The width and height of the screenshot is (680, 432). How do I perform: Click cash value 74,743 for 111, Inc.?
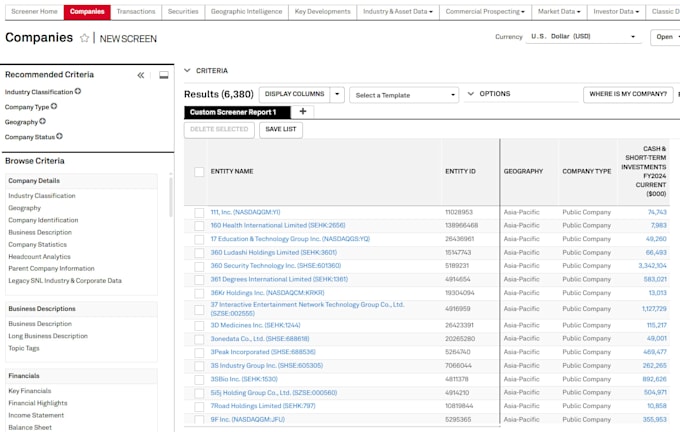click(657, 212)
